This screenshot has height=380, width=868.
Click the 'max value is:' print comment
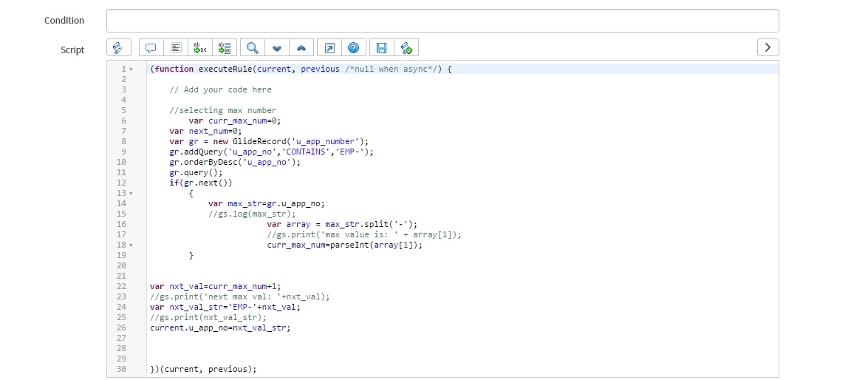pos(363,234)
